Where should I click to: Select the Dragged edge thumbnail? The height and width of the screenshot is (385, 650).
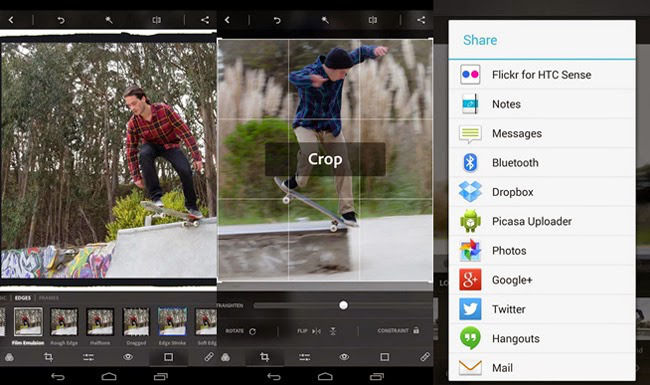pos(136,321)
